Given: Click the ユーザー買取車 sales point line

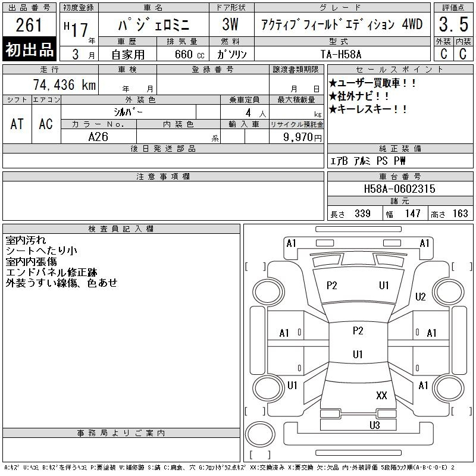Looking at the screenshot, I should coord(373,83).
